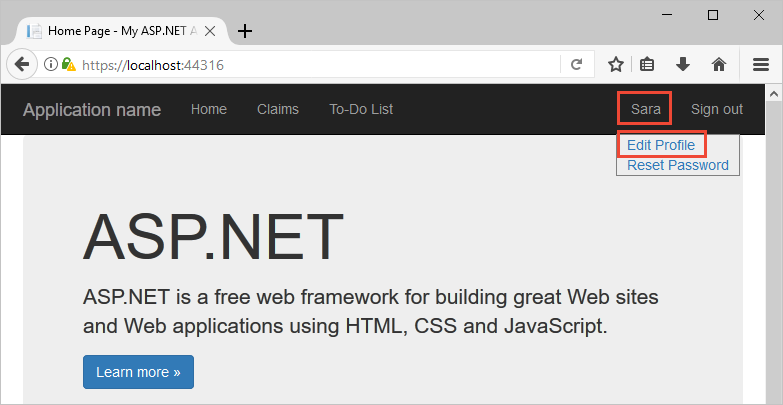Expand the Sara user dropdown
783x405 pixels.
pyautogui.click(x=645, y=109)
